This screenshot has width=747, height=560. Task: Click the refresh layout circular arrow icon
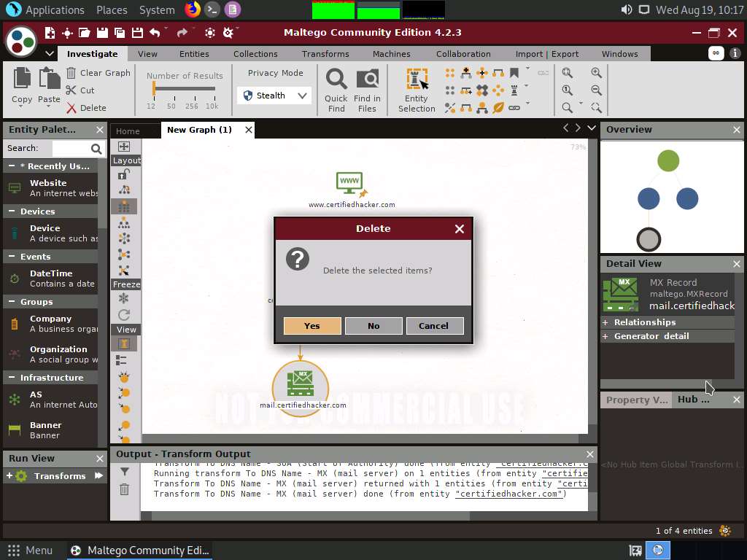tap(124, 315)
